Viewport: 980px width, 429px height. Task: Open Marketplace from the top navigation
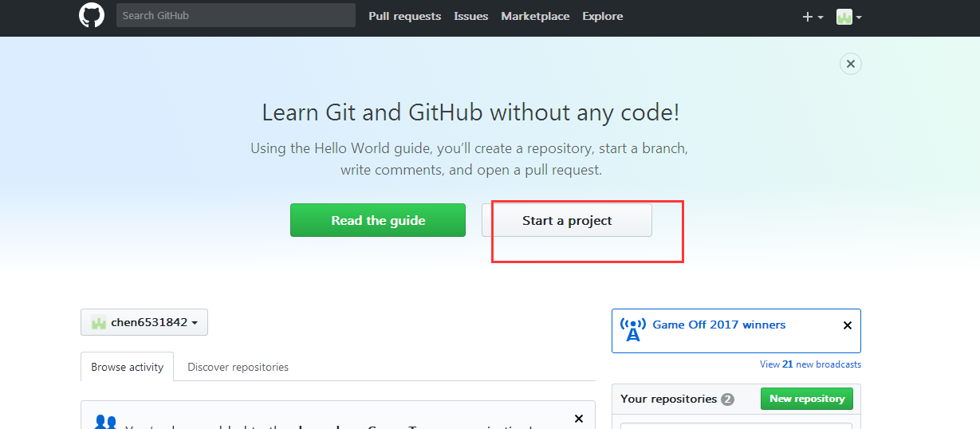(x=535, y=16)
